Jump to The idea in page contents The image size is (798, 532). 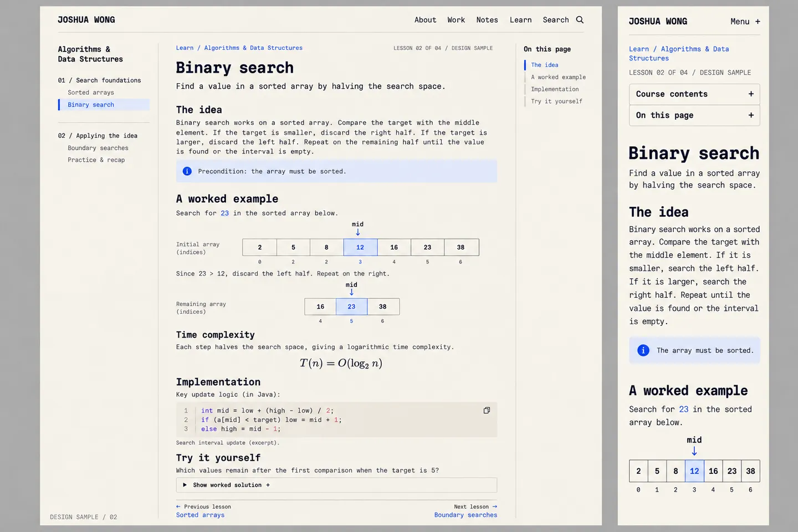pyautogui.click(x=545, y=65)
